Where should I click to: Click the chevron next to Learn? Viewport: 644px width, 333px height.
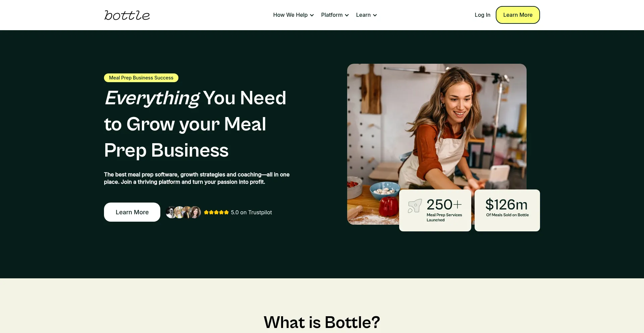pyautogui.click(x=375, y=15)
